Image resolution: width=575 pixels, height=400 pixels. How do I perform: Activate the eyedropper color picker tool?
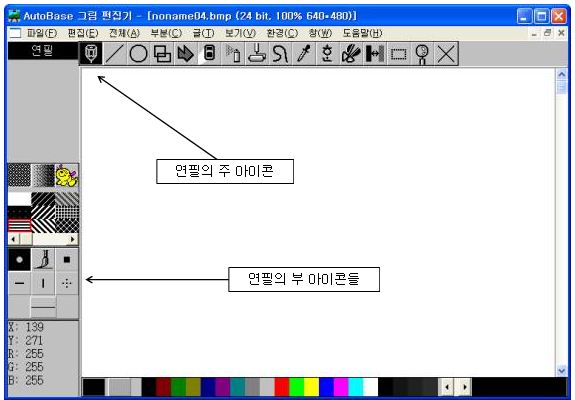pyautogui.click(x=304, y=54)
